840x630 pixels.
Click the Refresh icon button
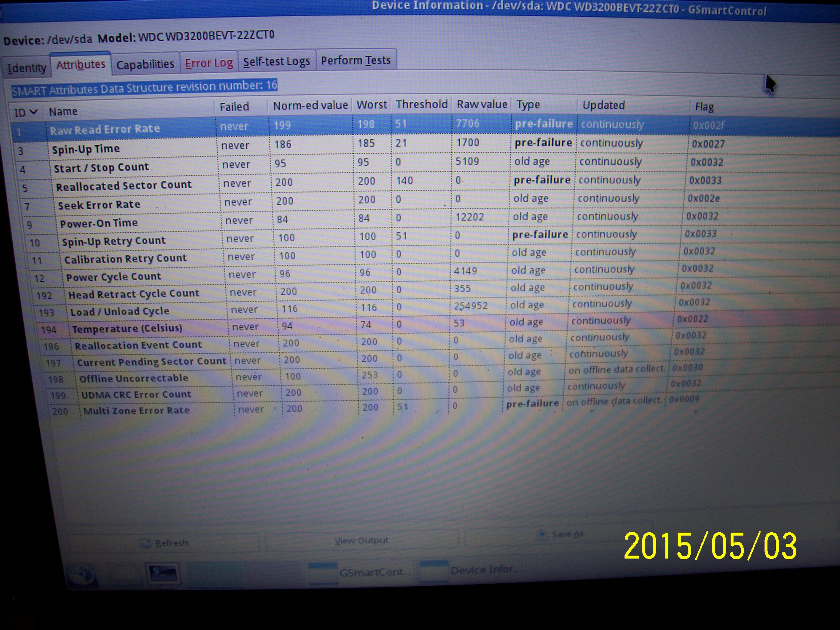point(145,543)
